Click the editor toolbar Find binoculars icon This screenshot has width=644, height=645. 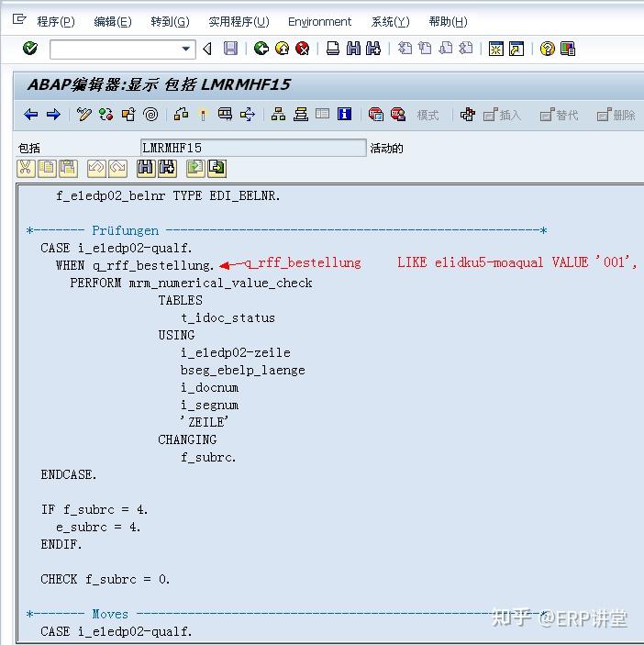pyautogui.click(x=146, y=168)
